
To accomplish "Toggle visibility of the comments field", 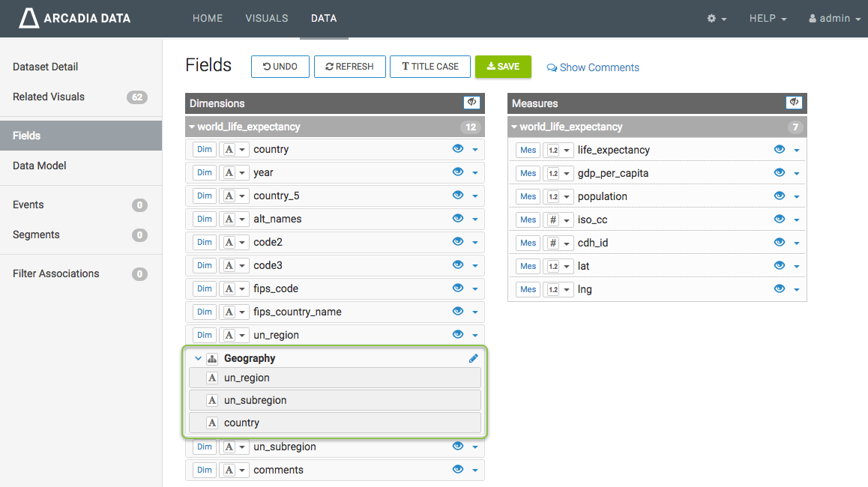I will [458, 470].
